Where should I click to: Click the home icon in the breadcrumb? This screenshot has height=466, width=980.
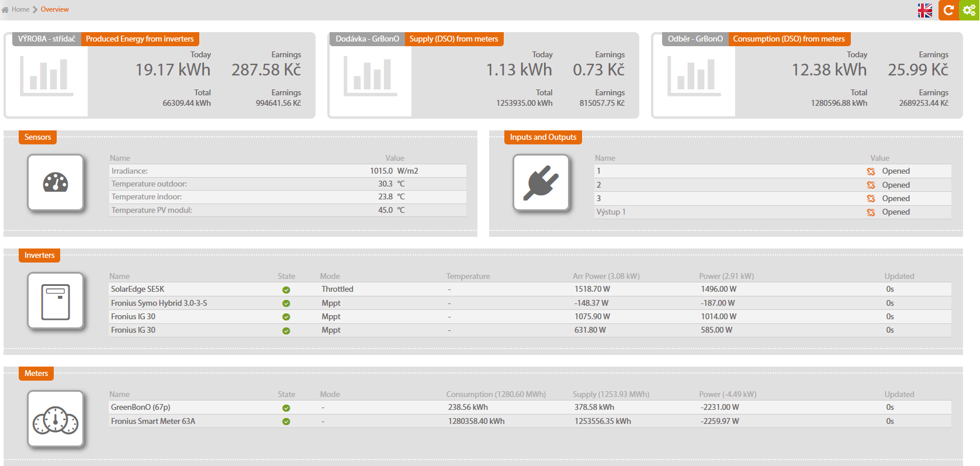click(x=5, y=9)
